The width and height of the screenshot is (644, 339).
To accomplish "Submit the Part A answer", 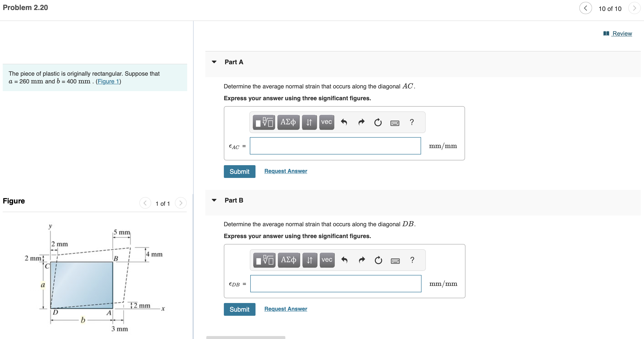I will 239,171.
